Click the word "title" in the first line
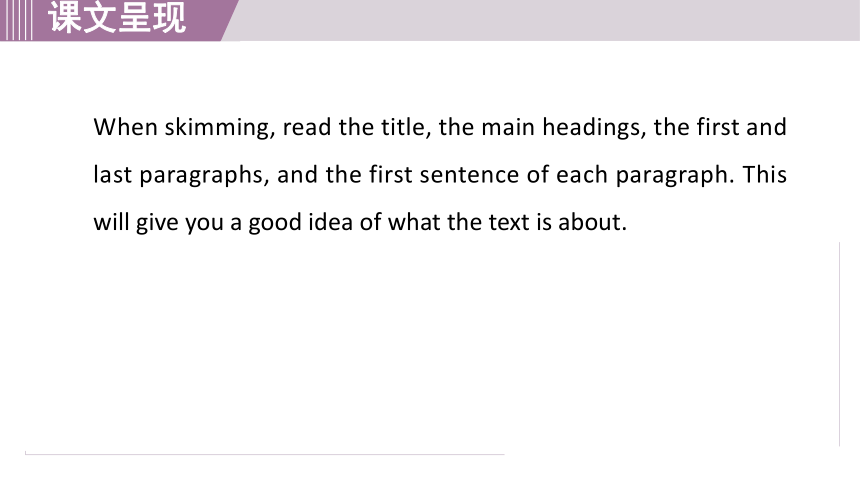 406,127
